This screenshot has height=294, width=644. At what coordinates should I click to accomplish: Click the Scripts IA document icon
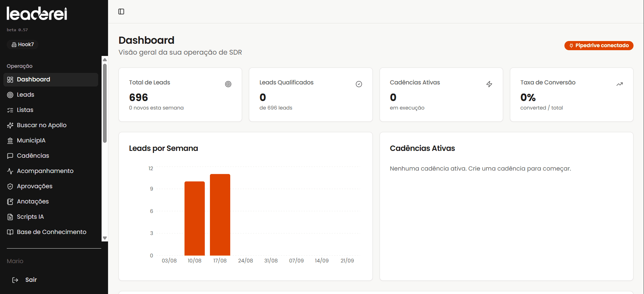pos(10,217)
